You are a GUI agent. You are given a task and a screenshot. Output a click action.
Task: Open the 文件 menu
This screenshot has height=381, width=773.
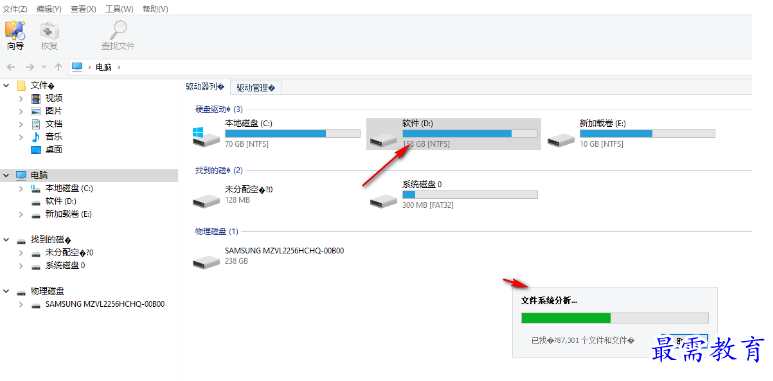pyautogui.click(x=15, y=9)
